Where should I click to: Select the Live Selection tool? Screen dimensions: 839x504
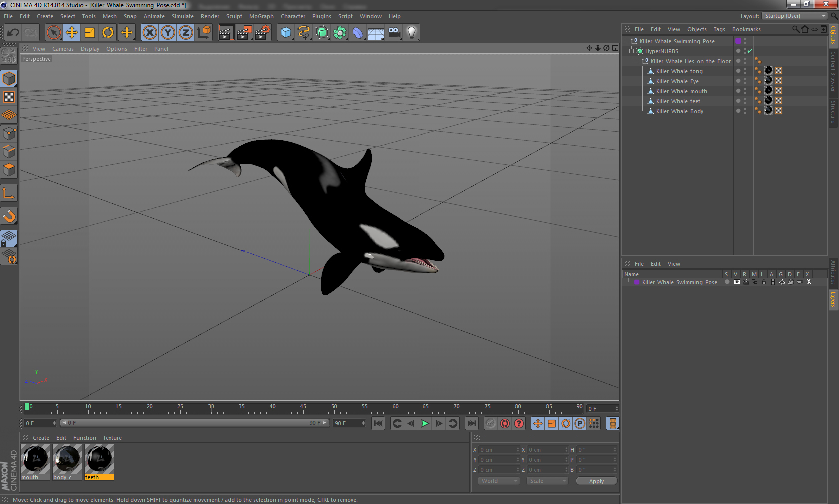tap(53, 33)
